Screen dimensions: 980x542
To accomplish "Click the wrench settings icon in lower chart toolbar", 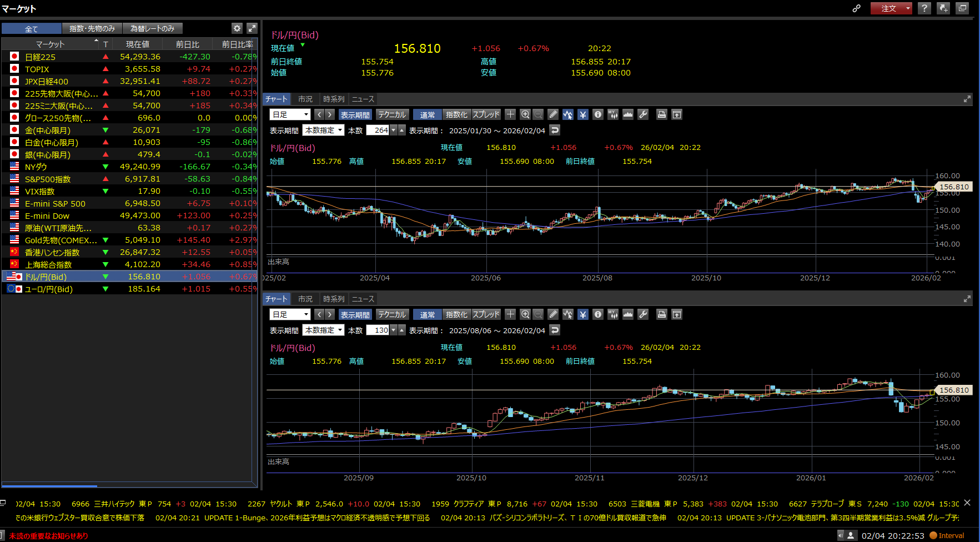I will point(643,314).
